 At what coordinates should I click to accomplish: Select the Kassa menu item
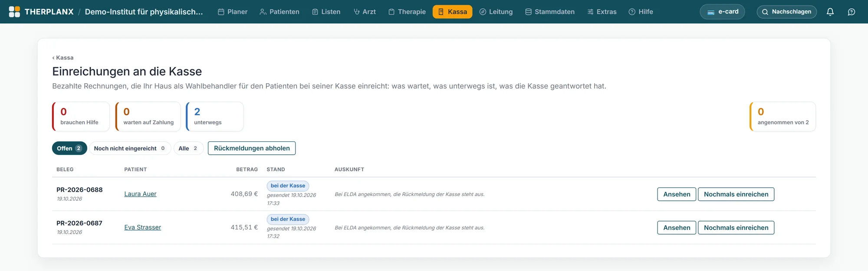point(452,12)
